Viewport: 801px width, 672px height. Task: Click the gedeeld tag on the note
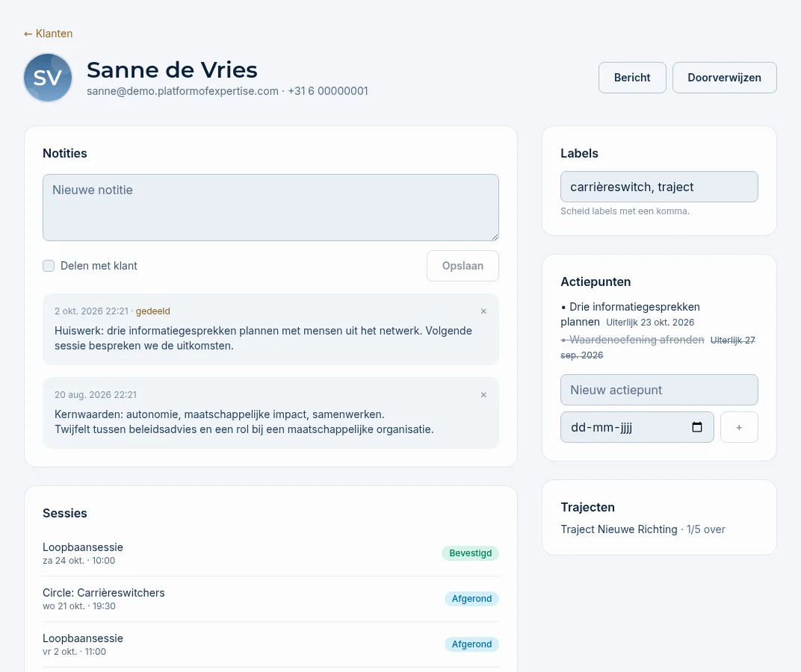[x=152, y=311]
